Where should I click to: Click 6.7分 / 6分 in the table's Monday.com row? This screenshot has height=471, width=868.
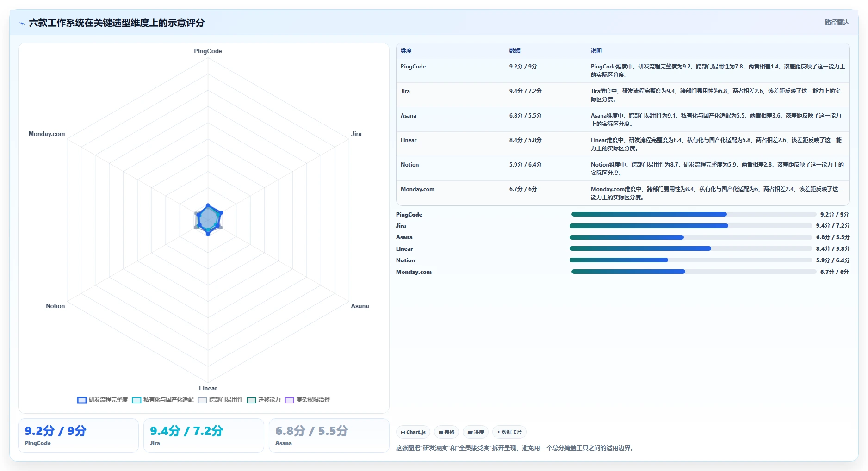[x=523, y=189]
